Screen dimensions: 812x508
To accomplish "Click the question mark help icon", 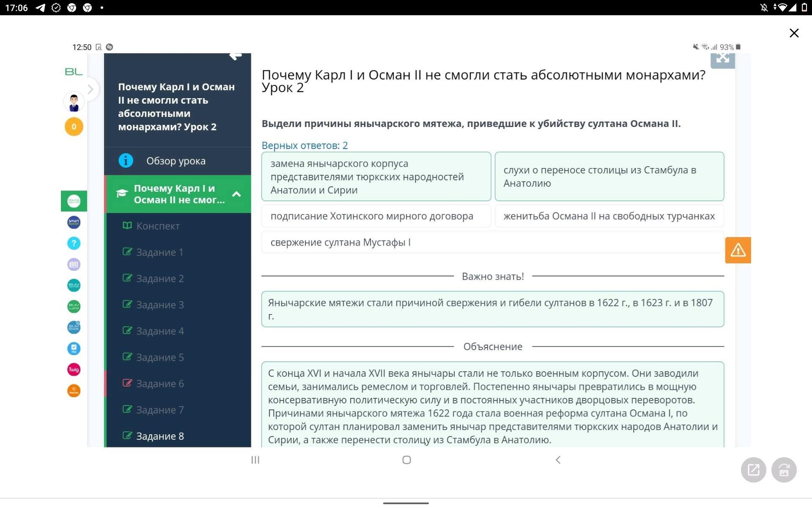I will (74, 243).
